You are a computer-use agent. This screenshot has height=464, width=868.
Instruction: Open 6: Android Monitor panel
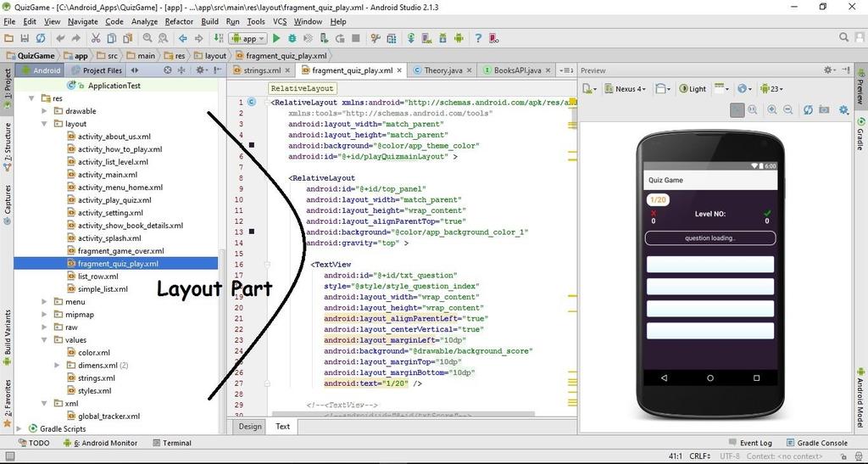100,443
